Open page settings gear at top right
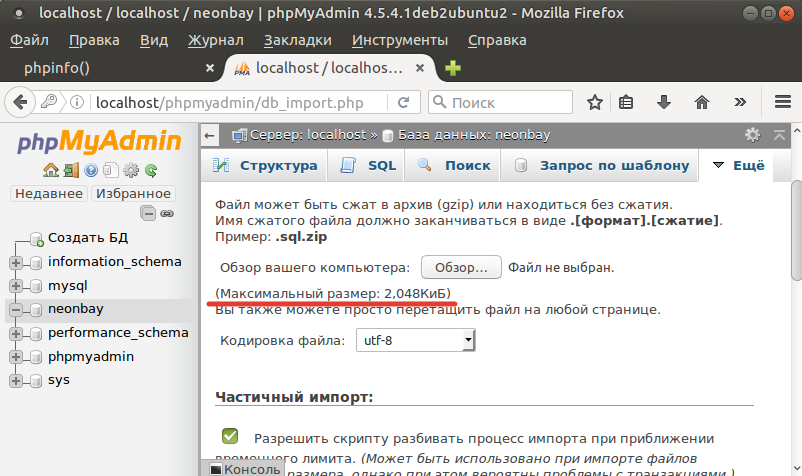The height and width of the screenshot is (476, 802). [x=752, y=134]
